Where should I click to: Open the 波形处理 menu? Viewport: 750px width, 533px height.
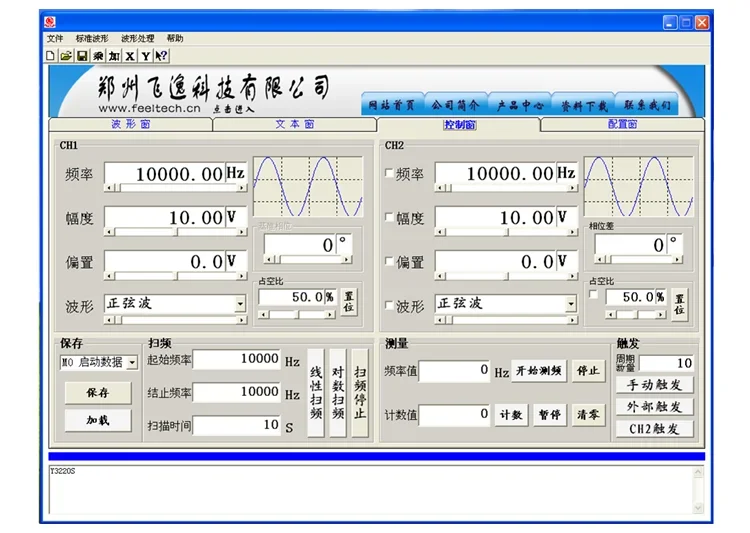tap(138, 38)
